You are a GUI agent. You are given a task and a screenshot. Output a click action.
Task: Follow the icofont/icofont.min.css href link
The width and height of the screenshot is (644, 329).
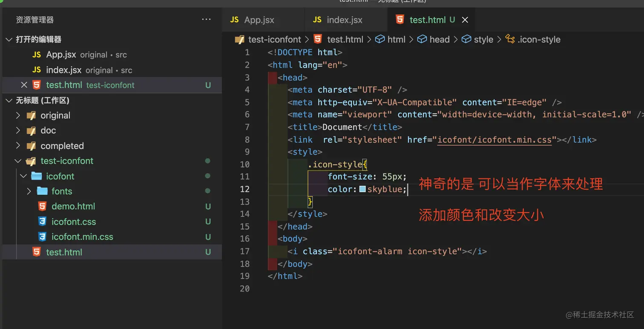tap(494, 139)
